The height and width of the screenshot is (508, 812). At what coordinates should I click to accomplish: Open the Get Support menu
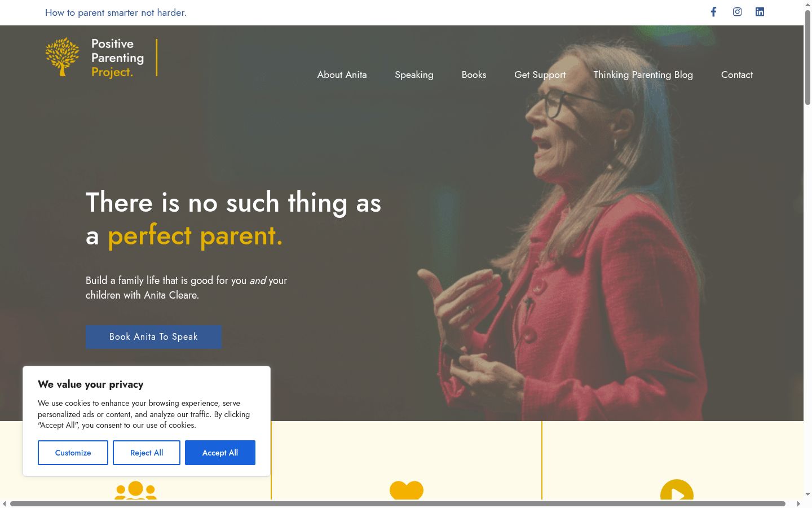click(x=540, y=75)
